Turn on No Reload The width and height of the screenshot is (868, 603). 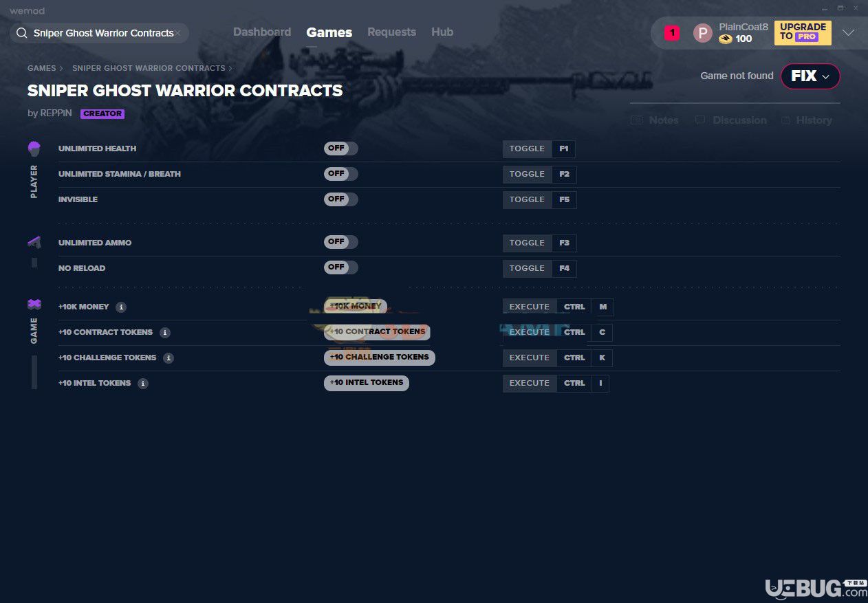tap(341, 267)
